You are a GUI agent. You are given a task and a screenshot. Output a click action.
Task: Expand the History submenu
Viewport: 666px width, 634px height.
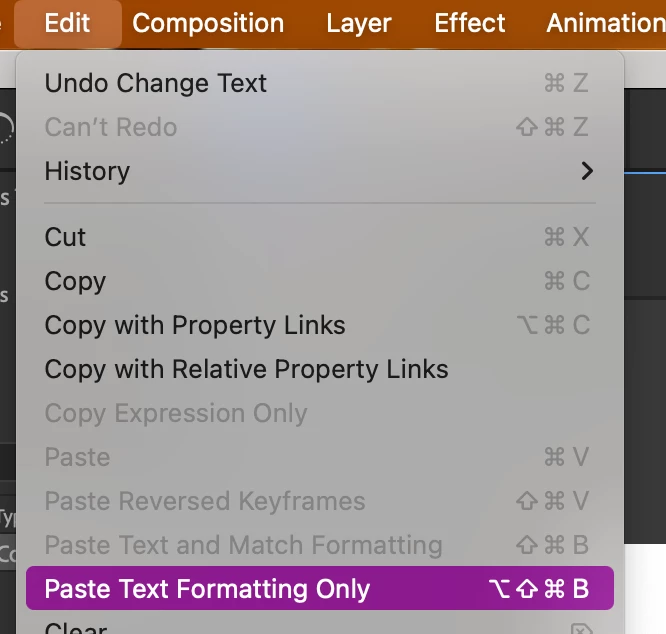click(320, 171)
